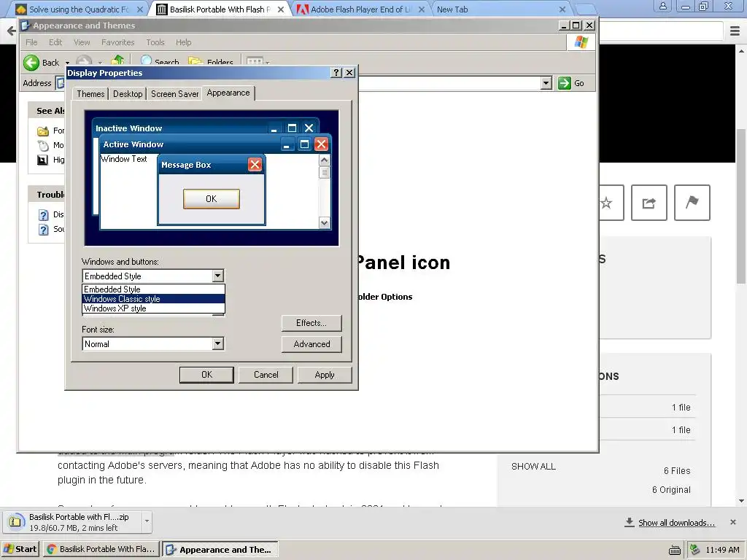Open the File menu in Explorer
Image resolution: width=747 pixels, height=560 pixels.
(31, 42)
